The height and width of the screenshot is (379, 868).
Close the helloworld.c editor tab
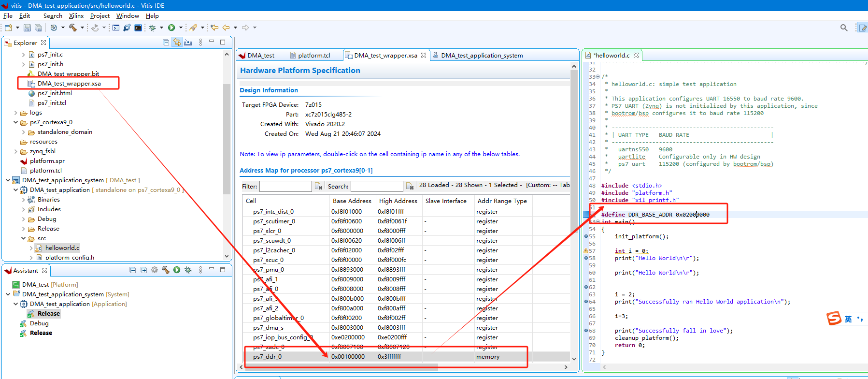coord(636,55)
